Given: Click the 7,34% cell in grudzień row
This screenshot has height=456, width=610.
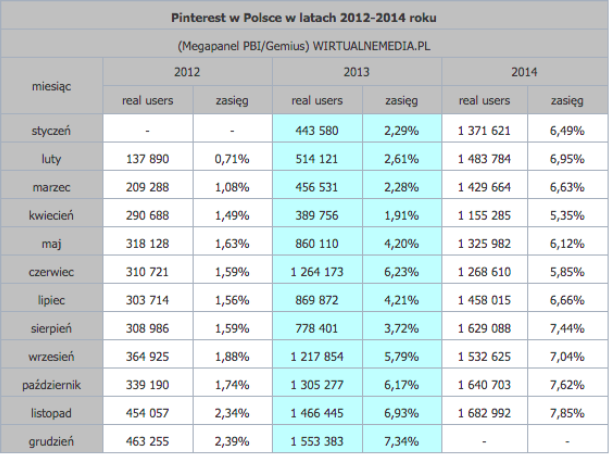Looking at the screenshot, I should click(x=400, y=440).
